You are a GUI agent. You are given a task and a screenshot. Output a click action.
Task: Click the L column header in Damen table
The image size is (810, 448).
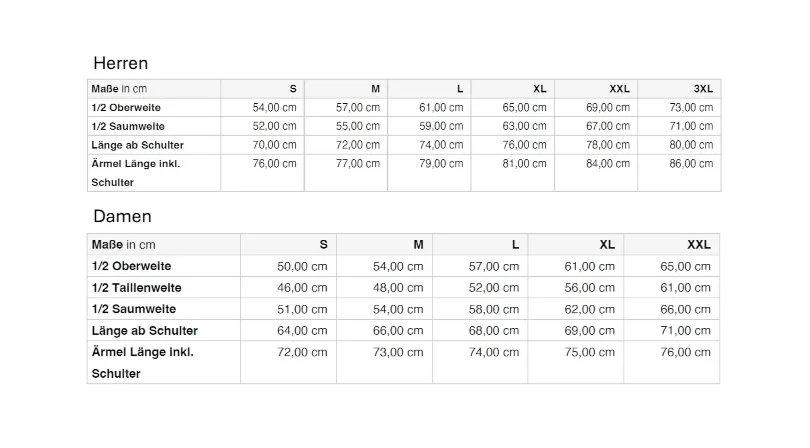pos(515,245)
